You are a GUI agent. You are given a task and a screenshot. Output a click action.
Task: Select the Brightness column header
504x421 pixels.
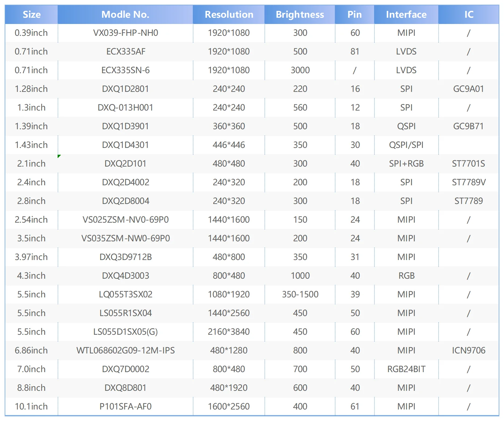tap(300, 15)
